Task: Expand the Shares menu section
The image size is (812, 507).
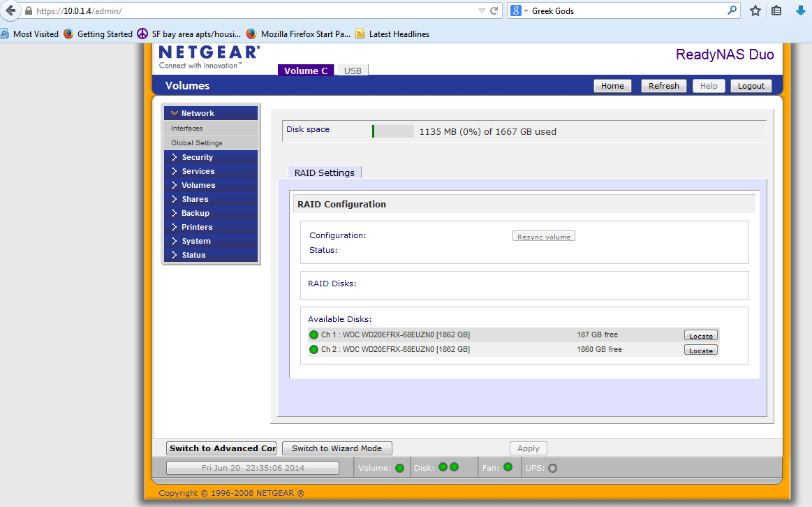Action: click(x=195, y=199)
